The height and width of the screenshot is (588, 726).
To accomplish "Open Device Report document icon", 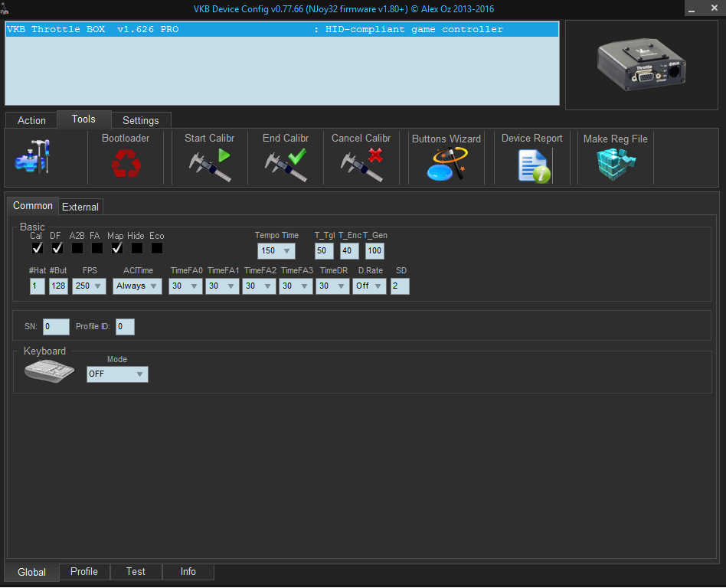I will [535, 166].
